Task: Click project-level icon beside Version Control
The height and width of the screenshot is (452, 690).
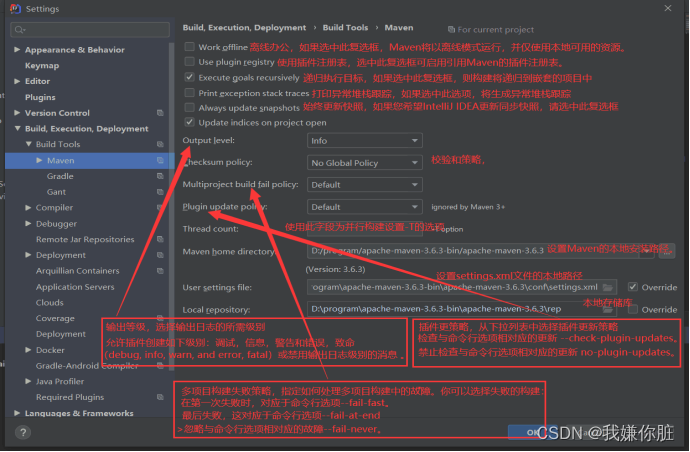Action: [160, 113]
